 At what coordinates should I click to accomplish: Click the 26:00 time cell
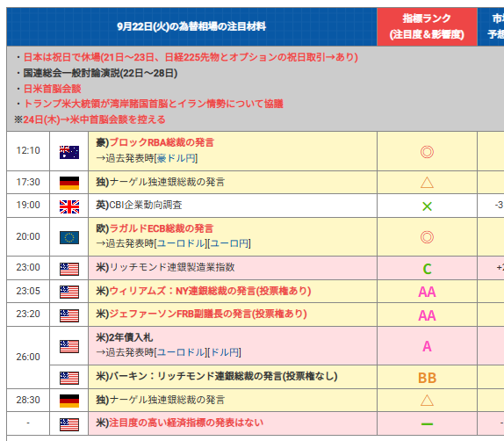(28, 357)
